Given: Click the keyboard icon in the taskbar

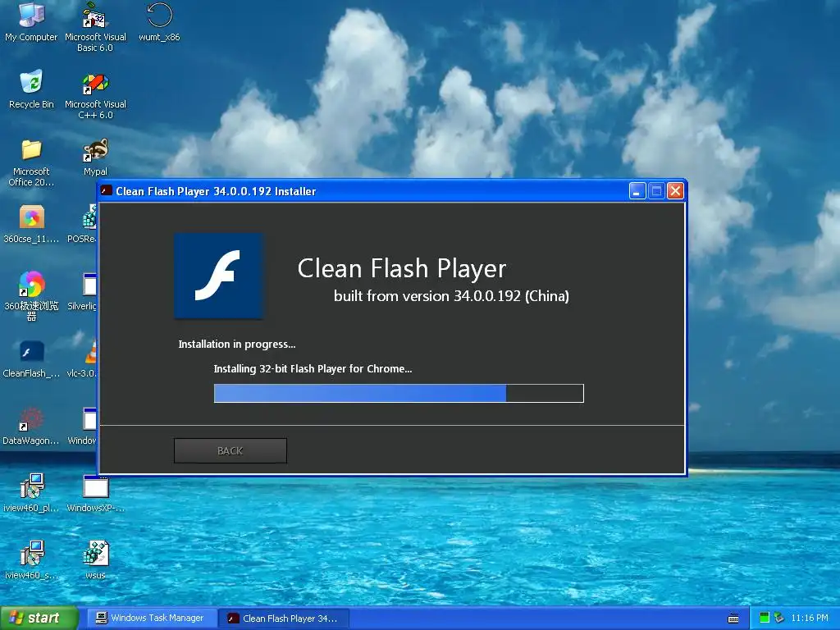Looking at the screenshot, I should point(733,619).
